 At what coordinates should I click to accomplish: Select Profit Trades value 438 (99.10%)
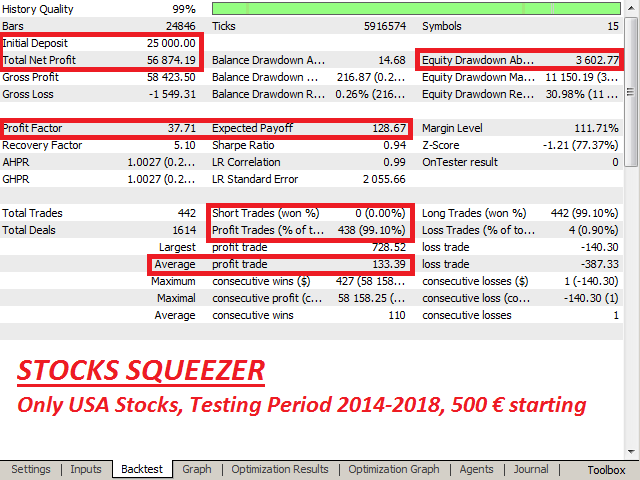371,230
